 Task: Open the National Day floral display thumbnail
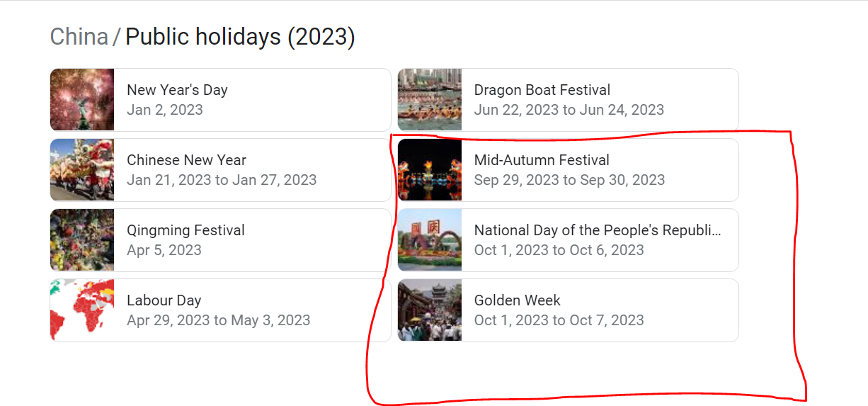pyautogui.click(x=430, y=240)
